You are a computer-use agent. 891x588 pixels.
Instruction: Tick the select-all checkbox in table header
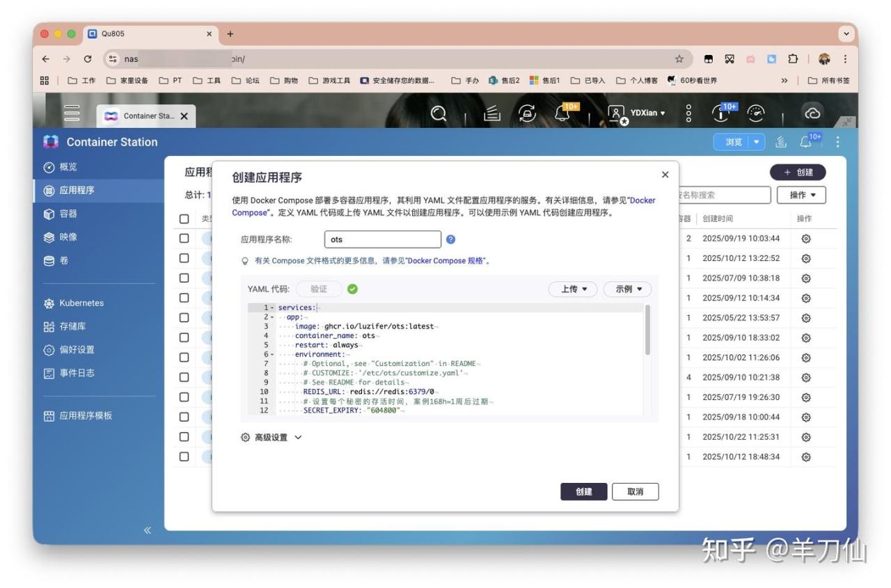184,218
